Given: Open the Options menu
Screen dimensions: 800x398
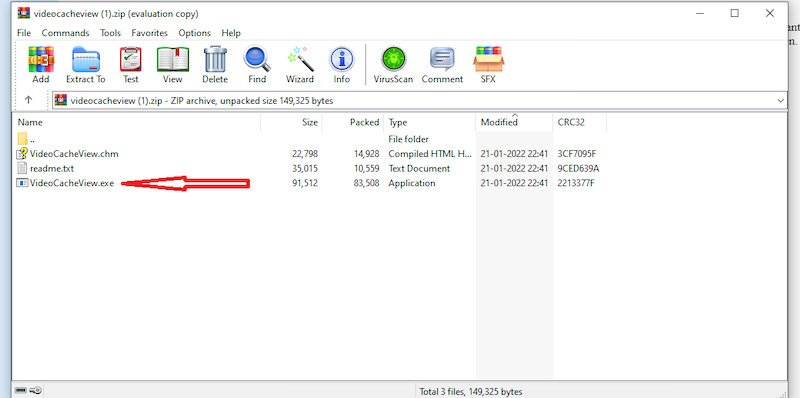Looking at the screenshot, I should [x=194, y=33].
